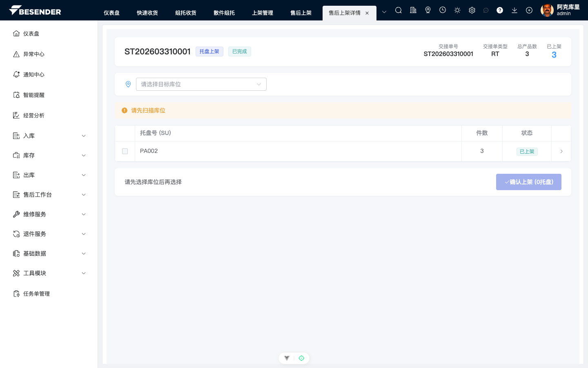Viewport: 588px width, 368px height.
Task: Click the 确认上架 (0托盘) button
Action: pos(529,182)
